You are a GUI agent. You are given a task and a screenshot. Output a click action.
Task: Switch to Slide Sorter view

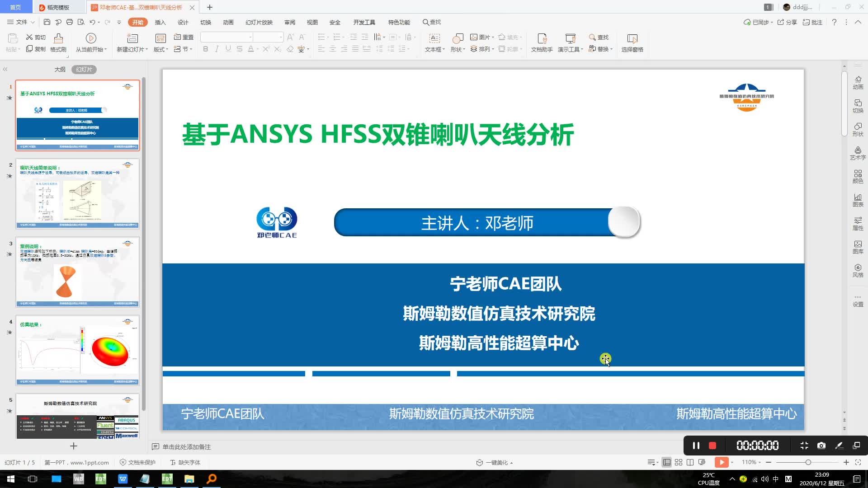pos(679,462)
